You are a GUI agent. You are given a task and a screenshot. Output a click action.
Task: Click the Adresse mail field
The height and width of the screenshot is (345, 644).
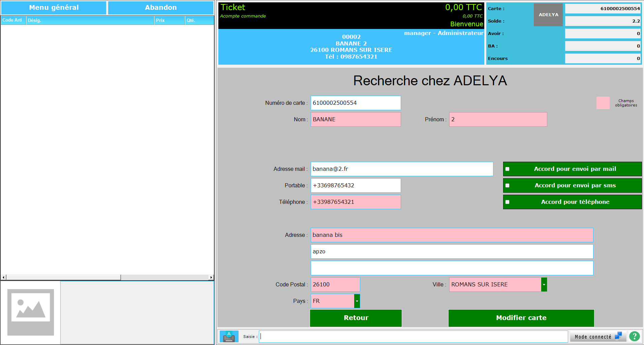402,169
